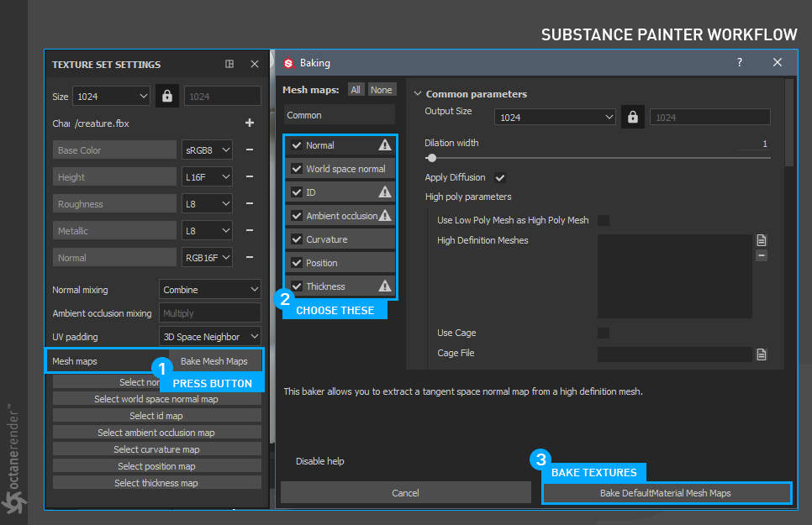This screenshot has height=525, width=812.
Task: Select the Position baker row
Action: click(x=340, y=262)
